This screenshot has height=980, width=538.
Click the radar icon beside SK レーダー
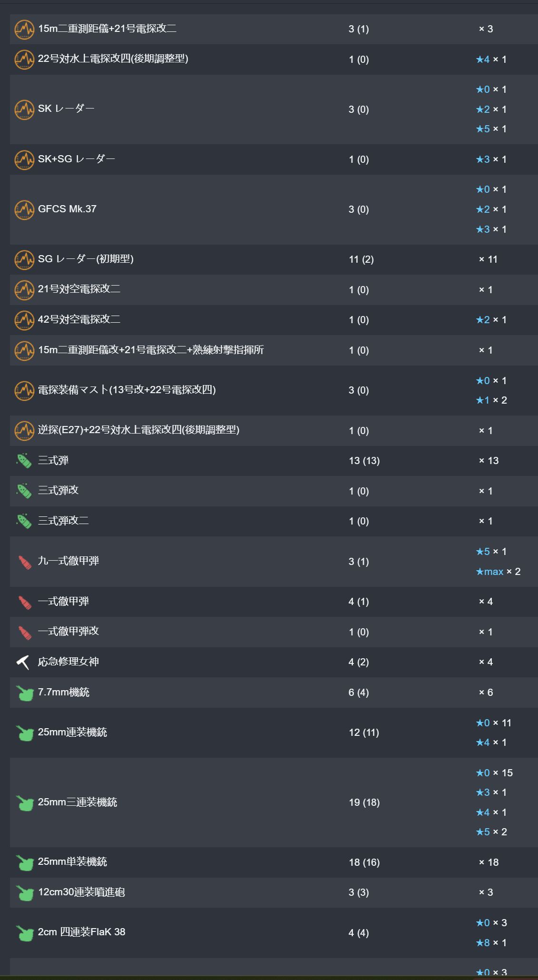(x=24, y=109)
